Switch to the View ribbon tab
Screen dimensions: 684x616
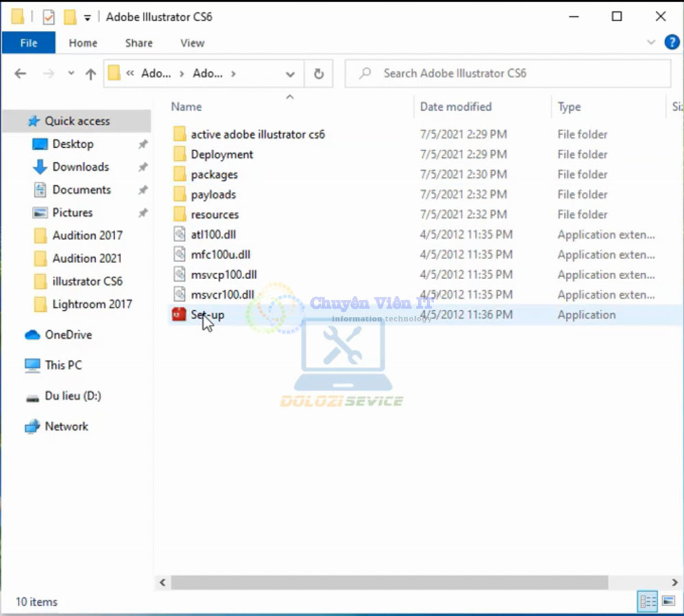192,43
